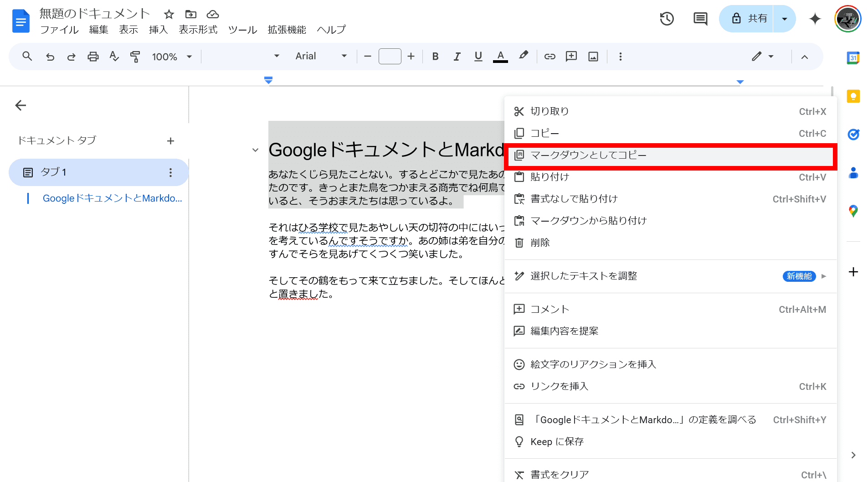Star the document with the star icon
The image size is (868, 482).
pyautogui.click(x=169, y=14)
